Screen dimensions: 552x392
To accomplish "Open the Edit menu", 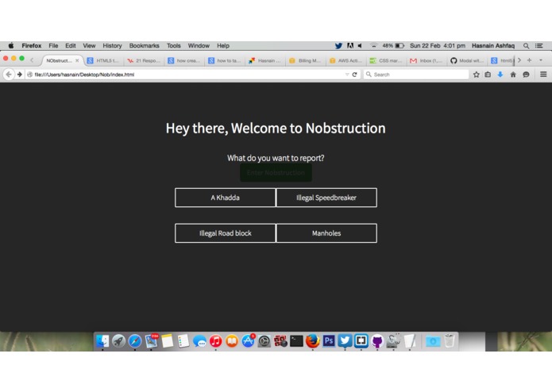I will click(71, 46).
